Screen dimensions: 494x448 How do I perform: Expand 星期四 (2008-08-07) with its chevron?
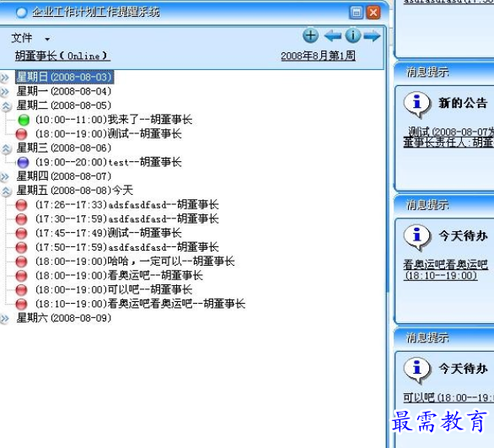(x=5, y=176)
